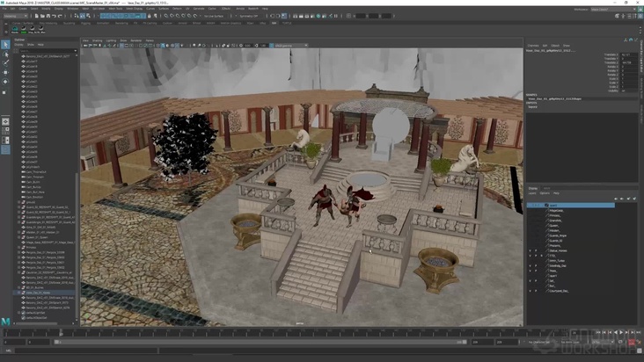Expand the Queen_01_Queen node in Outliner

click(18, 237)
